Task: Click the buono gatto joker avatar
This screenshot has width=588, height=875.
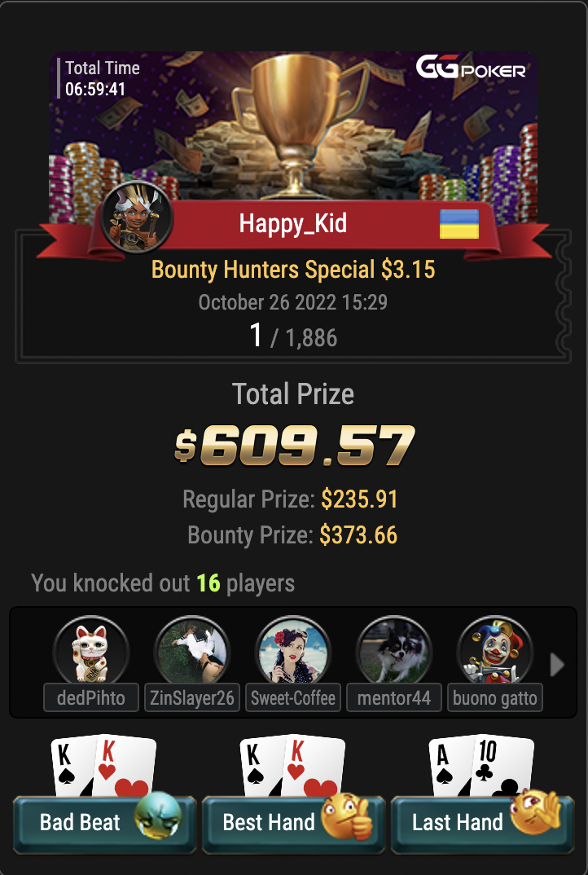Action: click(495, 652)
